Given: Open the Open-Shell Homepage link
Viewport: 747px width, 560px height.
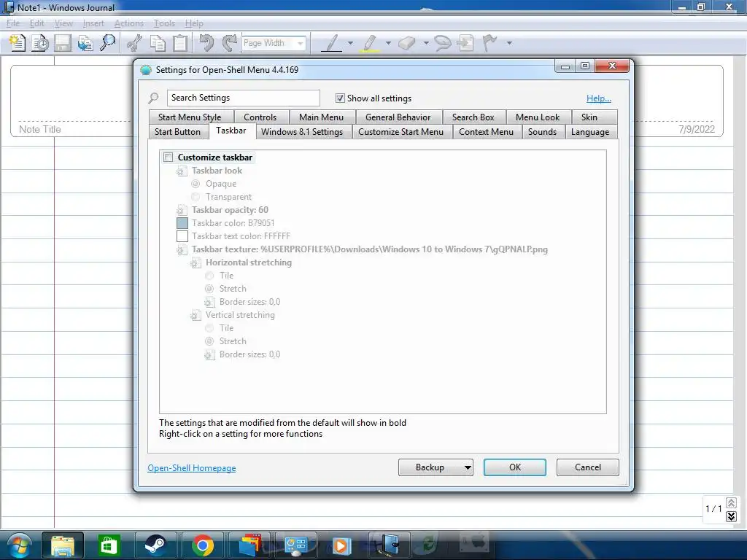Looking at the screenshot, I should (x=192, y=468).
